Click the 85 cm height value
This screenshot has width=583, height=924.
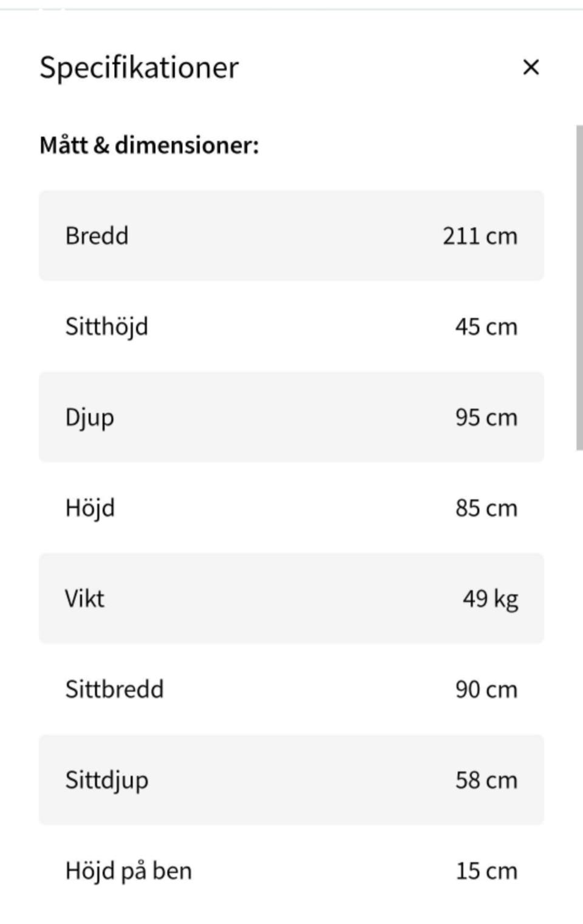coord(486,508)
